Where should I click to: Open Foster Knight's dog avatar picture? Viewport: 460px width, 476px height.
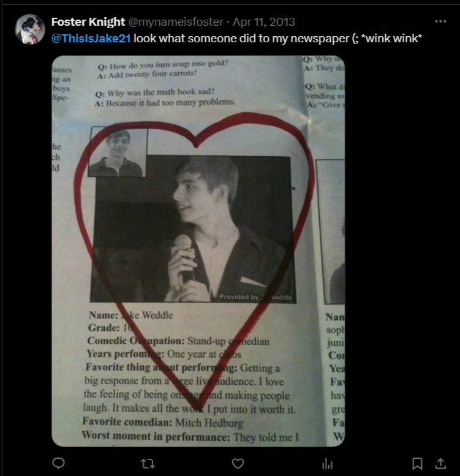click(x=30, y=29)
